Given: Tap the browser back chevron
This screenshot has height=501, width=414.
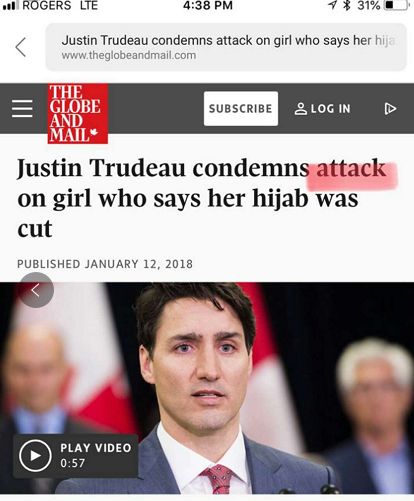Looking at the screenshot, I should click(21, 47).
